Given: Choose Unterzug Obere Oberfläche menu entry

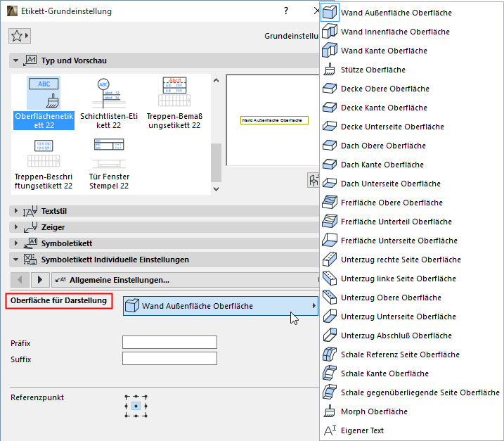Looking at the screenshot, I should (x=411, y=298).
